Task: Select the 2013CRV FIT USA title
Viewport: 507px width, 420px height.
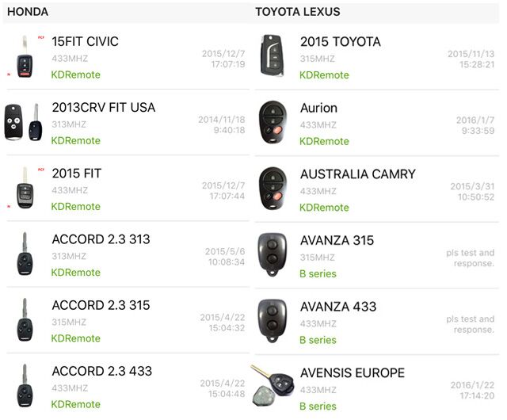Action: [x=104, y=108]
